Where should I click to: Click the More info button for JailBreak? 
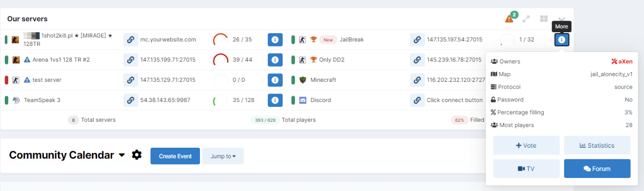(x=562, y=39)
